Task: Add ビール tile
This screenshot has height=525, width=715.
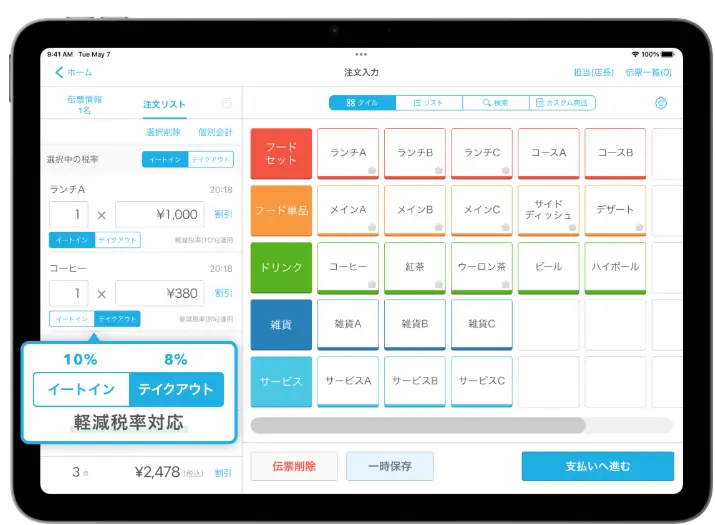Action: click(x=549, y=268)
